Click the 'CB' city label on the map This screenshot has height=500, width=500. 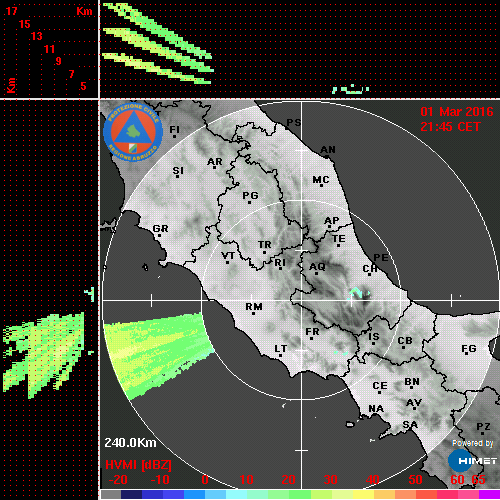[x=405, y=341]
